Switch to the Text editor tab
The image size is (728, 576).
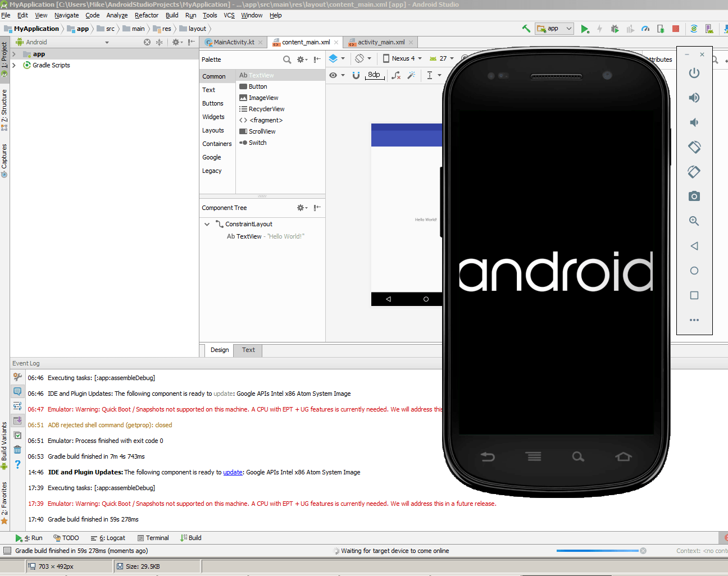pos(248,350)
